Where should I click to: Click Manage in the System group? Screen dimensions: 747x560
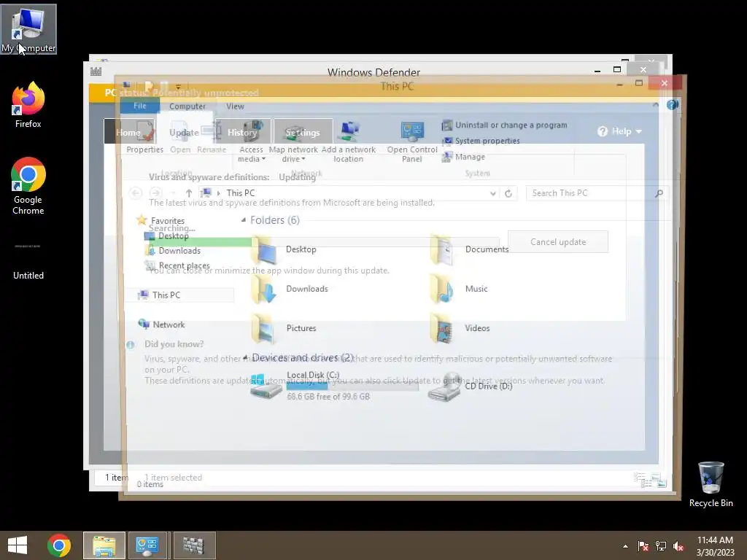[463, 157]
